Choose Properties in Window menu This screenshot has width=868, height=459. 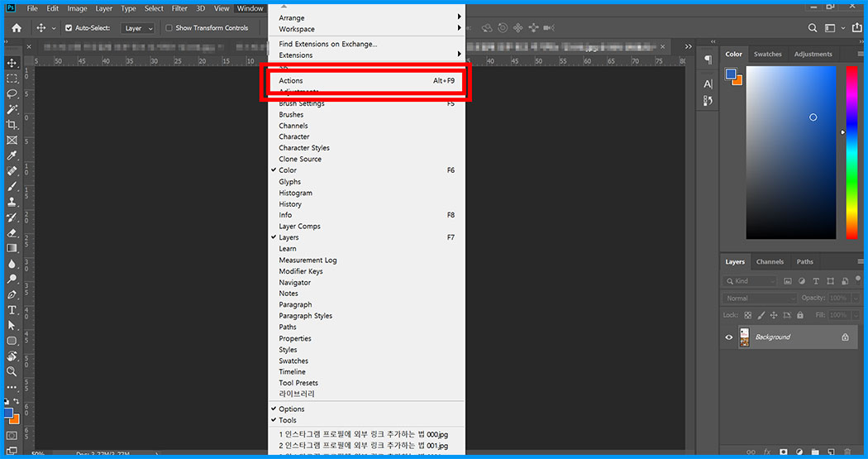tap(366, 338)
